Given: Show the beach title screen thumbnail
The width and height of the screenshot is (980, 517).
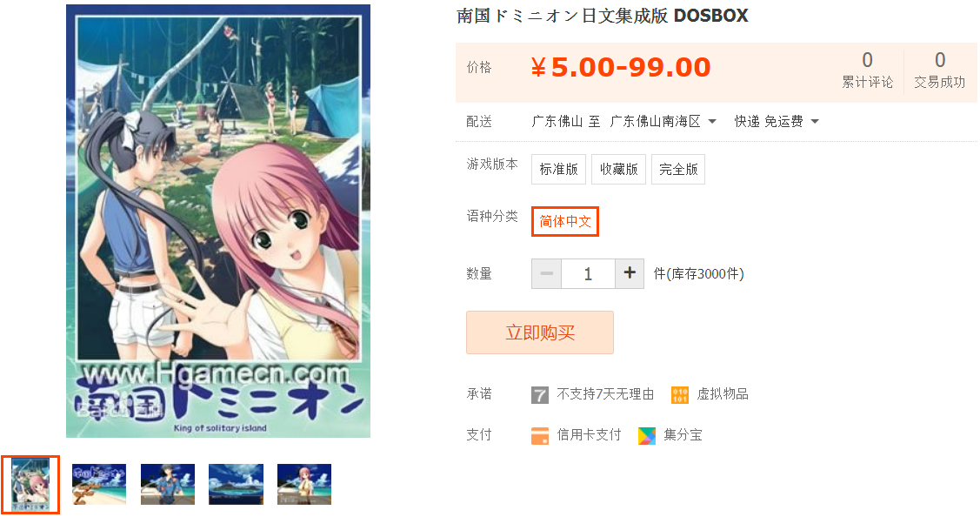Looking at the screenshot, I should [x=99, y=484].
